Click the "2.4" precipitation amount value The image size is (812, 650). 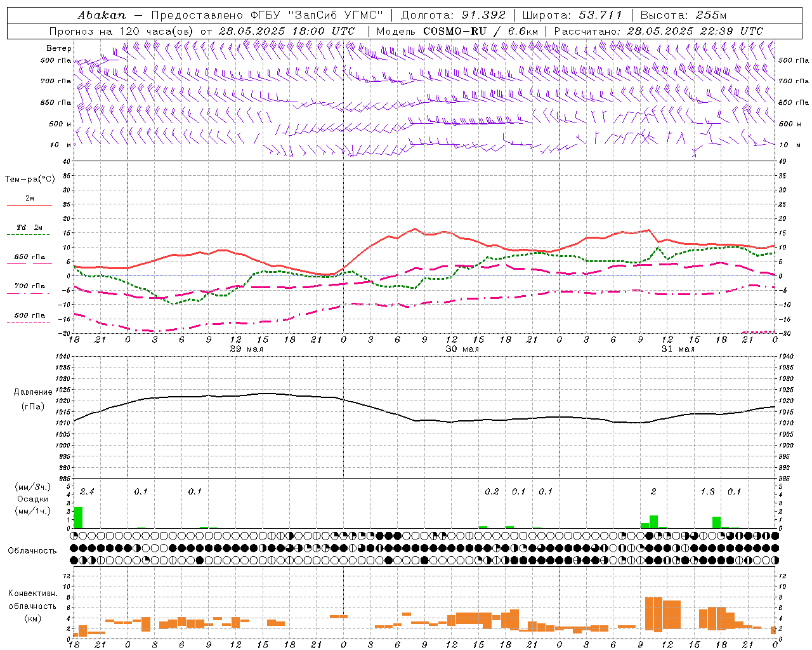coord(87,491)
